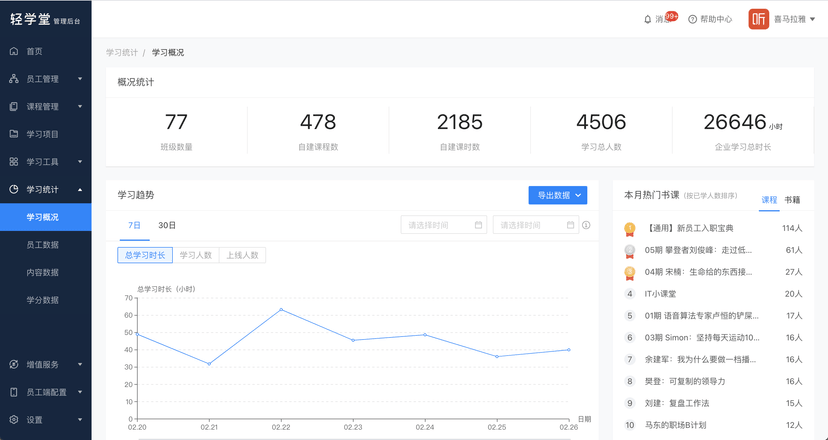Click the 增值服务 icon in sidebar
Viewport: 828px width, 440px height.
(14, 364)
